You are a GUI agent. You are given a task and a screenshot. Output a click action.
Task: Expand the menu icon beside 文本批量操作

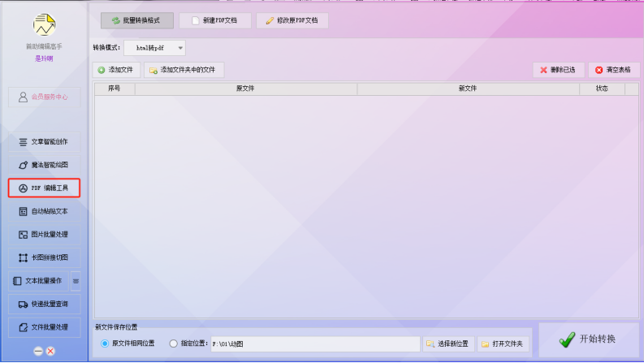point(76,281)
